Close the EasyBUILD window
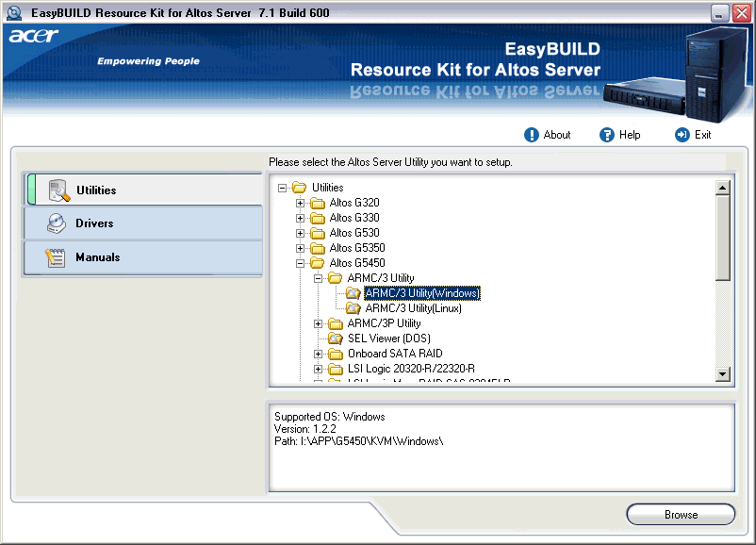The image size is (756, 545). (742, 13)
